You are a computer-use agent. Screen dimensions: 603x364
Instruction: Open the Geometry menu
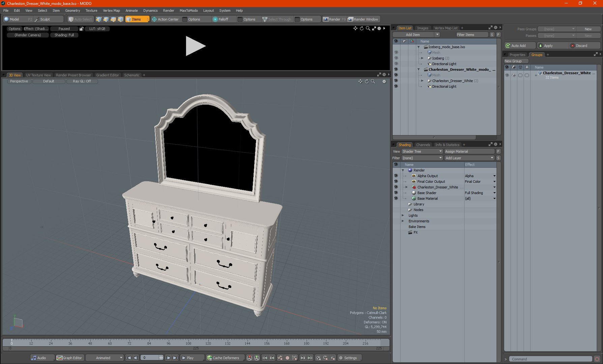[x=73, y=10]
